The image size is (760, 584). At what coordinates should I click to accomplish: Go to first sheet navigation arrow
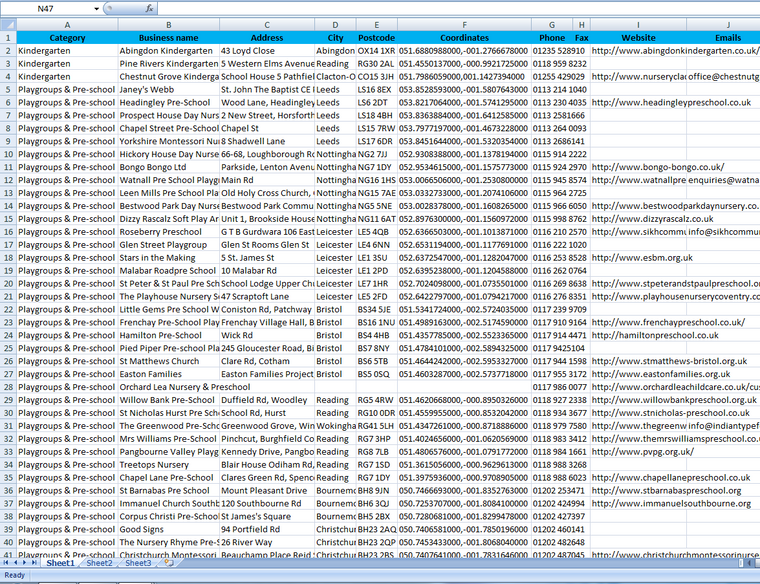[6, 563]
